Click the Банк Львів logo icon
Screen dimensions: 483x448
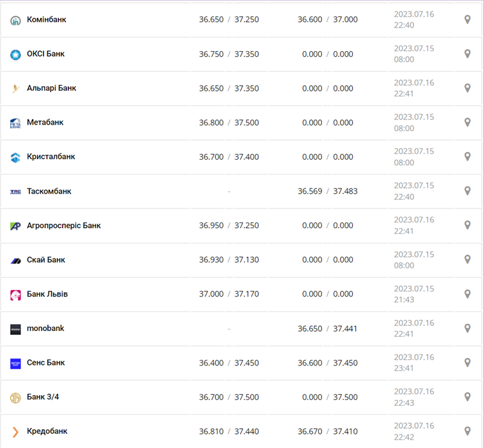click(x=15, y=295)
